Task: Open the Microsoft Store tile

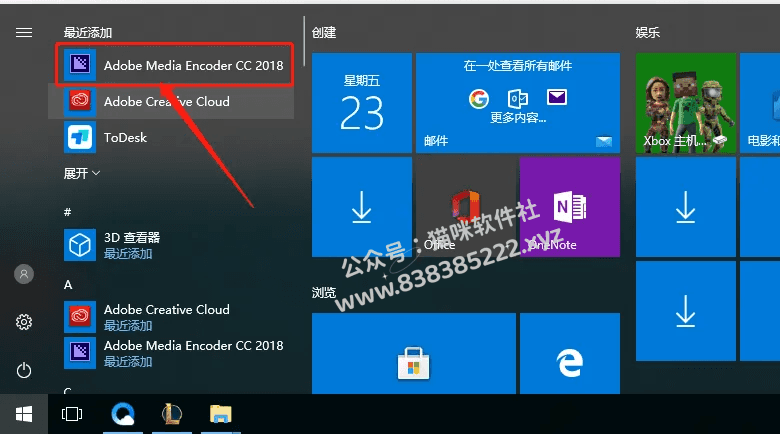Action: (414, 353)
